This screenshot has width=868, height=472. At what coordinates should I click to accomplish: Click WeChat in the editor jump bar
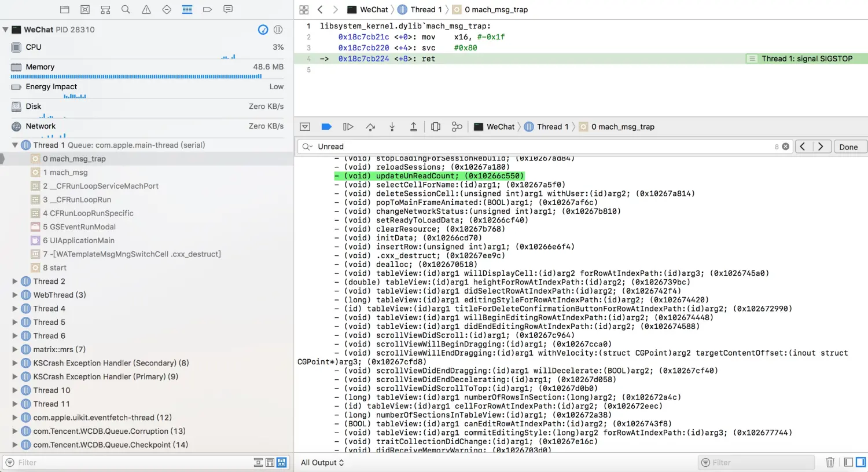pyautogui.click(x=367, y=10)
